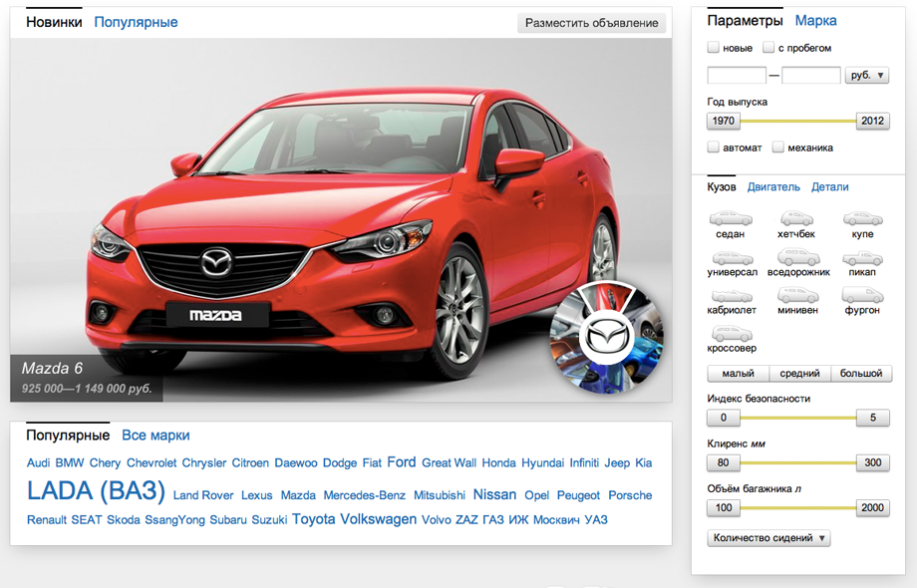
Task: Open the Land Rover brand link
Action: click(x=203, y=495)
